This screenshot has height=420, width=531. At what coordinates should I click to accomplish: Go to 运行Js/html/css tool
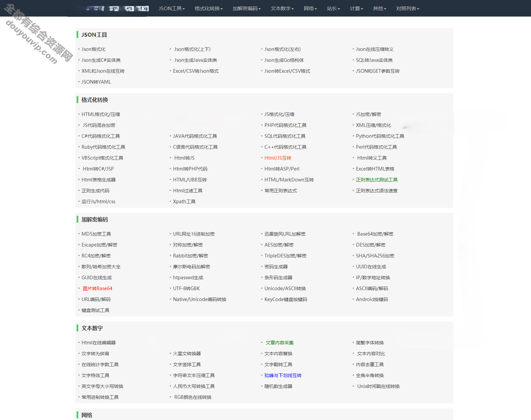point(98,202)
